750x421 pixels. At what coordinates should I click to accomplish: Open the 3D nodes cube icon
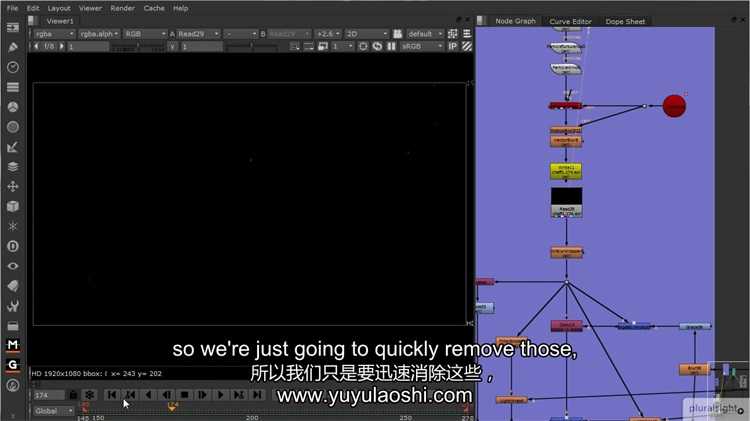coord(13,206)
